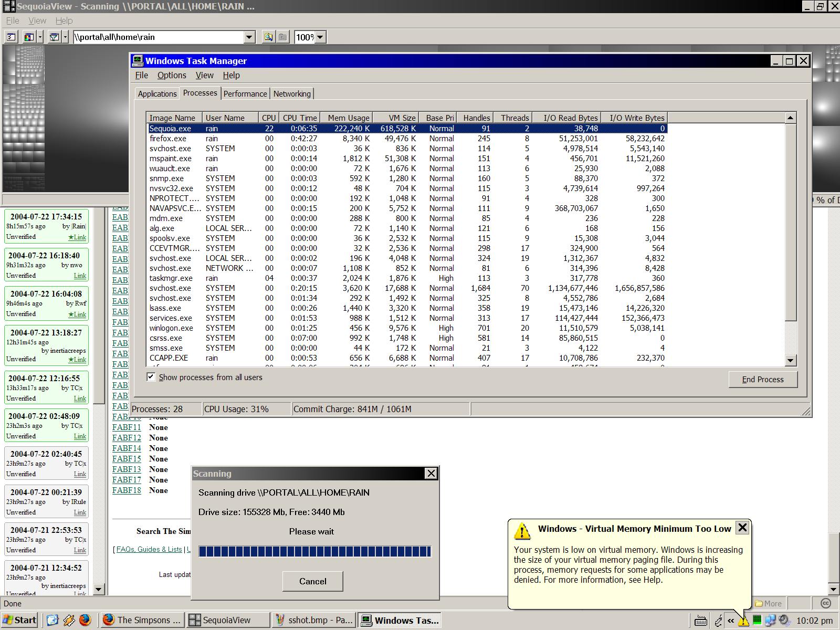Open the SequoiaView View menu
Viewport: 840px width, 630px height.
point(37,20)
